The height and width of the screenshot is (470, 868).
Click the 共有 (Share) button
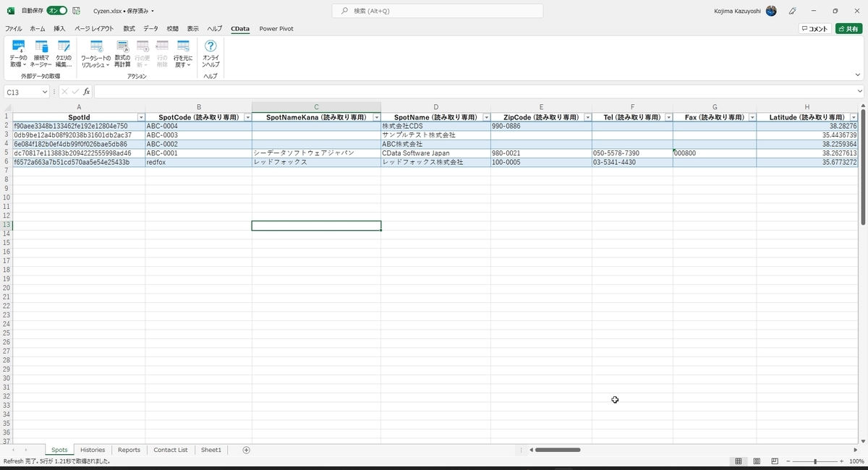click(x=849, y=29)
